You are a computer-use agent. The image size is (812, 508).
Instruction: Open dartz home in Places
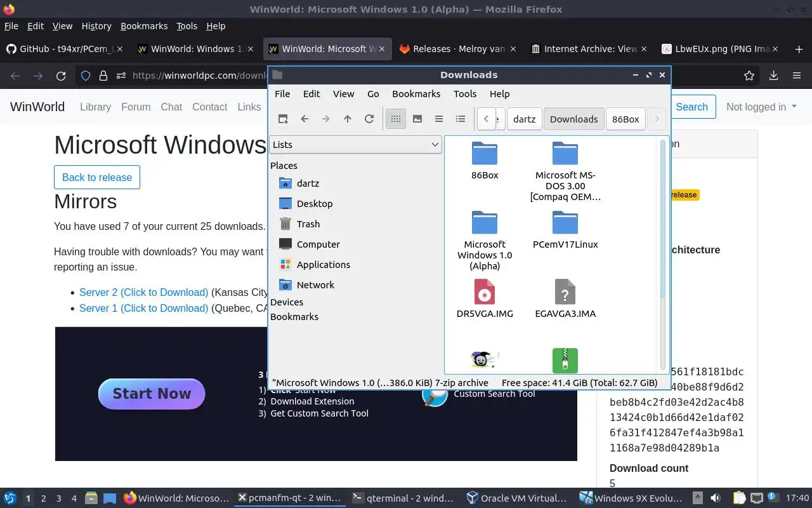(x=308, y=184)
